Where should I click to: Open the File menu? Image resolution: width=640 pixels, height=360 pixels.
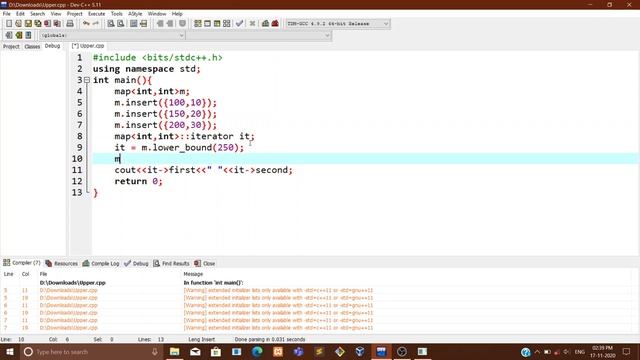click(x=7, y=14)
